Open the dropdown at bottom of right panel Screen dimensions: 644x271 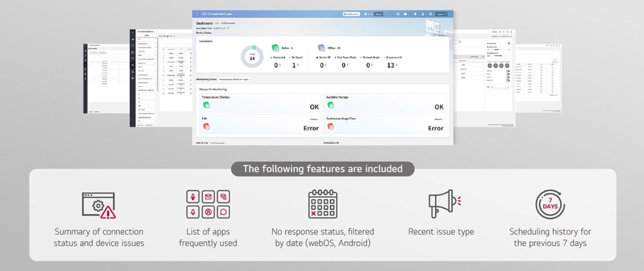click(500, 87)
